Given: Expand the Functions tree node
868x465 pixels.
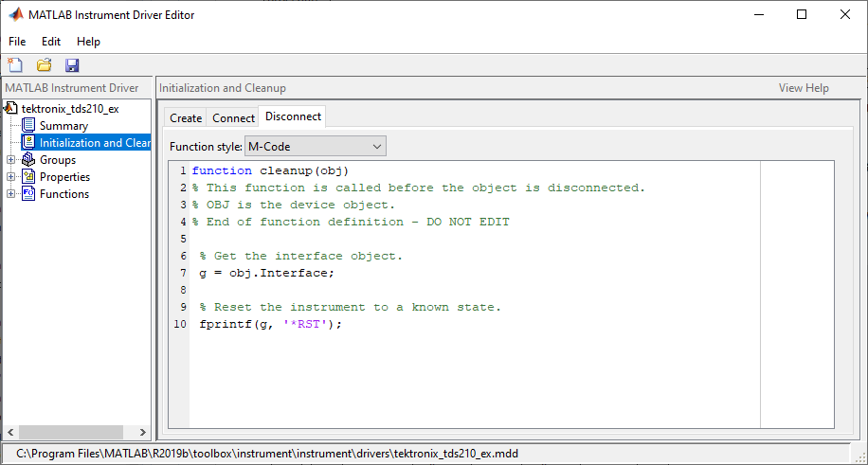Looking at the screenshot, I should point(11,194).
